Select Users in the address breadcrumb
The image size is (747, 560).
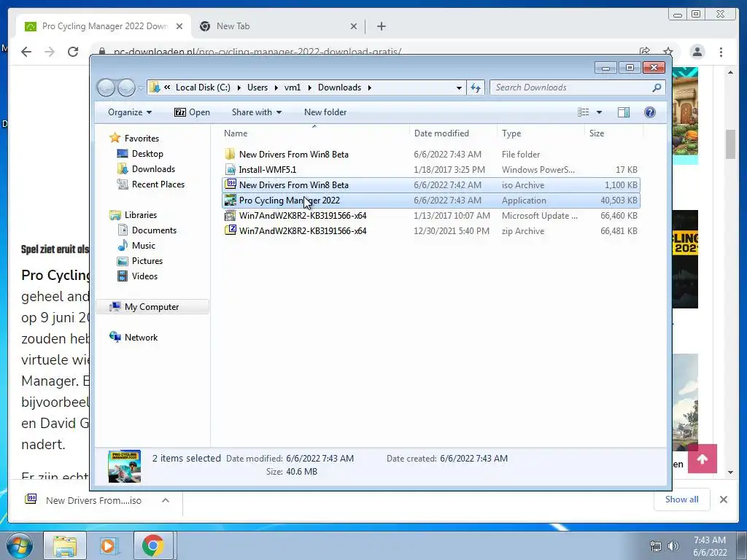point(258,87)
